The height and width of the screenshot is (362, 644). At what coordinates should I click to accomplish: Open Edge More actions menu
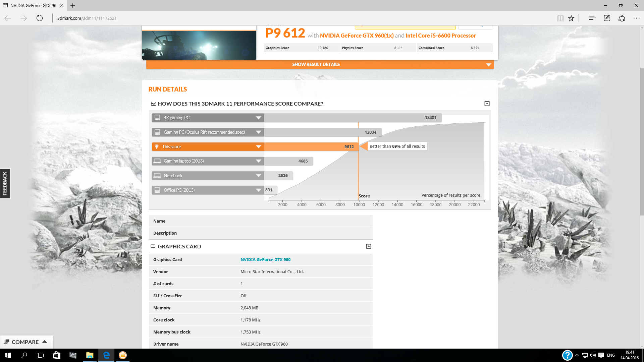[636, 18]
